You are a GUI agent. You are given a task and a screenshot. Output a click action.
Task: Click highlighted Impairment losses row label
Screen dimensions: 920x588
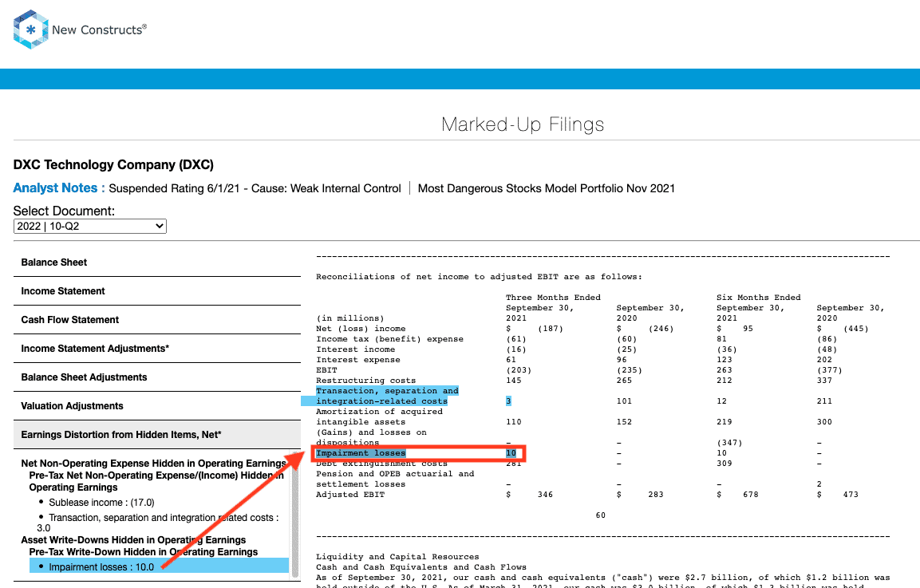tap(361, 453)
